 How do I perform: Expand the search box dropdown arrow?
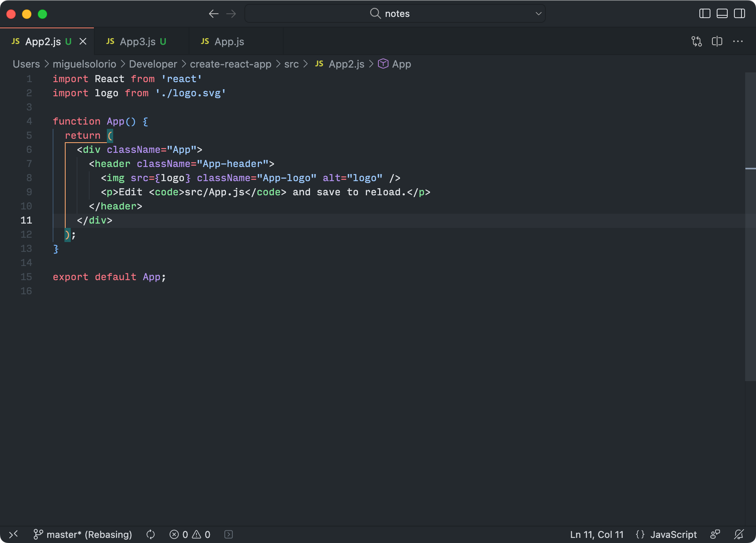(x=538, y=13)
